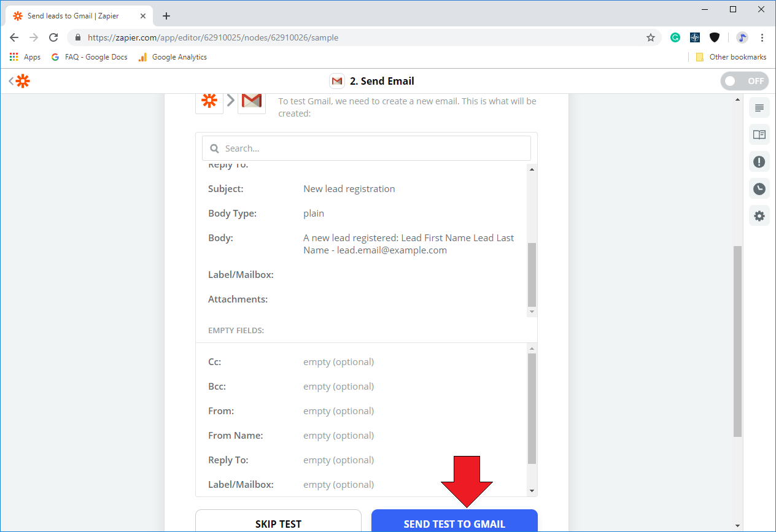Open Chrome's three-dot menu

762,37
